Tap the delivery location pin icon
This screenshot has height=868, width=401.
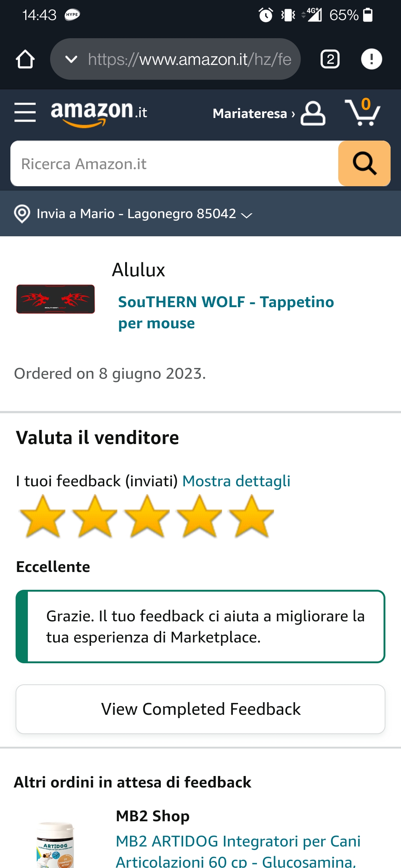(x=22, y=214)
